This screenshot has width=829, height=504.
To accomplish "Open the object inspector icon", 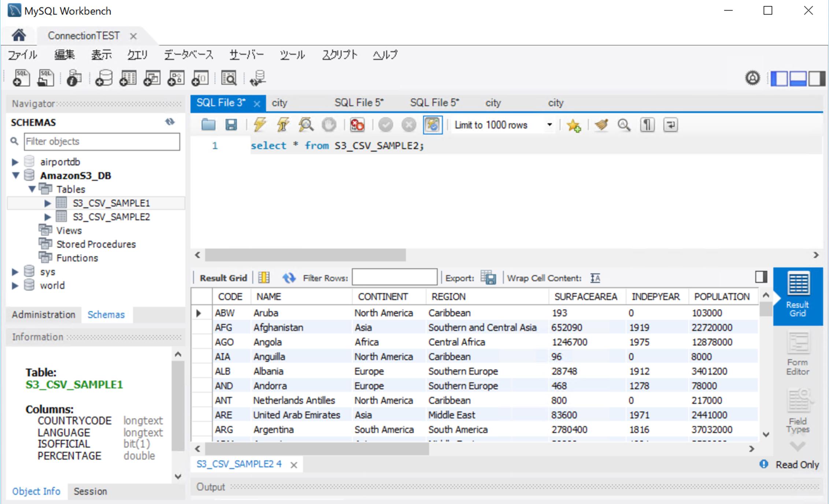I will point(74,78).
